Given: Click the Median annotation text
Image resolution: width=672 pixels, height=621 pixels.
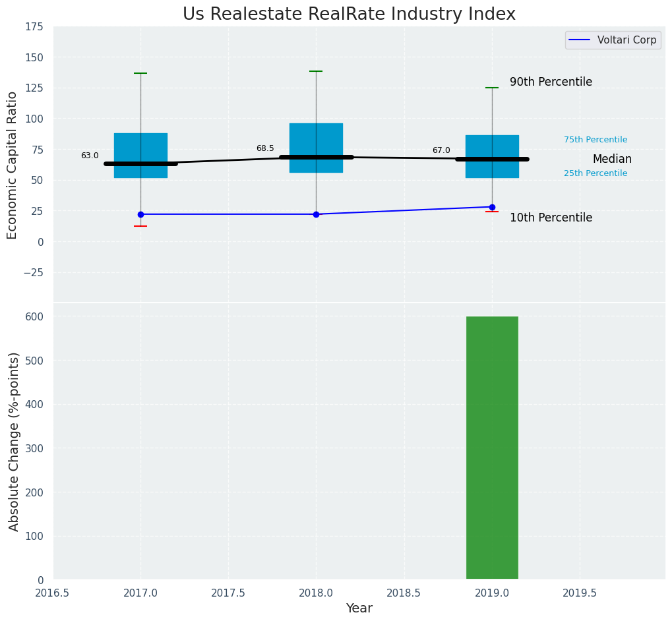Looking at the screenshot, I should (612, 160).
